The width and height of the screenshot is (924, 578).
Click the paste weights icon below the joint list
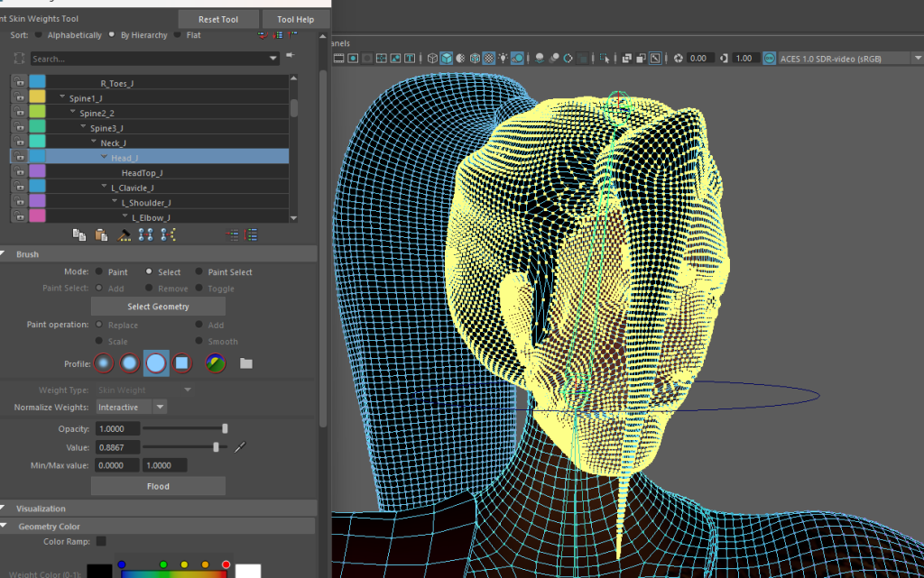click(x=101, y=234)
